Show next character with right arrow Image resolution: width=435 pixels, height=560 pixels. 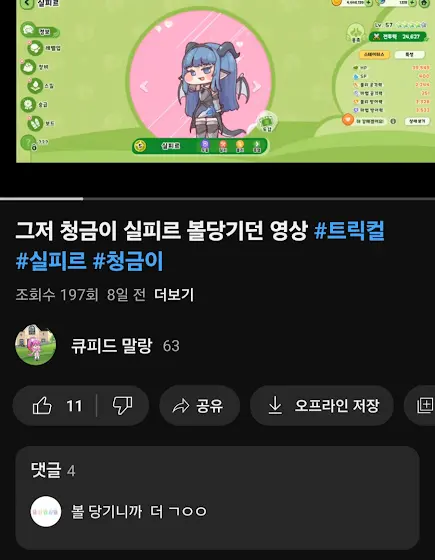pyautogui.click(x=256, y=86)
